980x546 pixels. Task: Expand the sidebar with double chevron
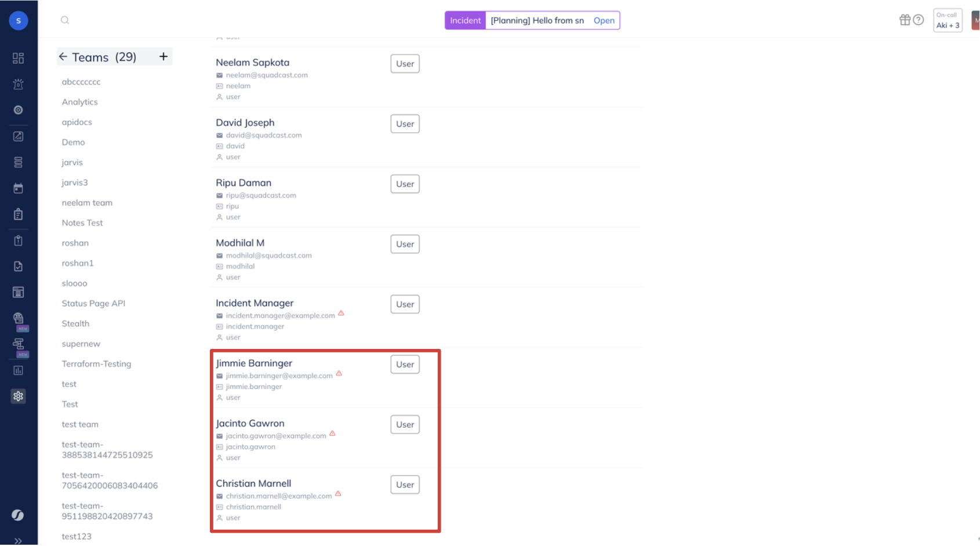(19, 541)
